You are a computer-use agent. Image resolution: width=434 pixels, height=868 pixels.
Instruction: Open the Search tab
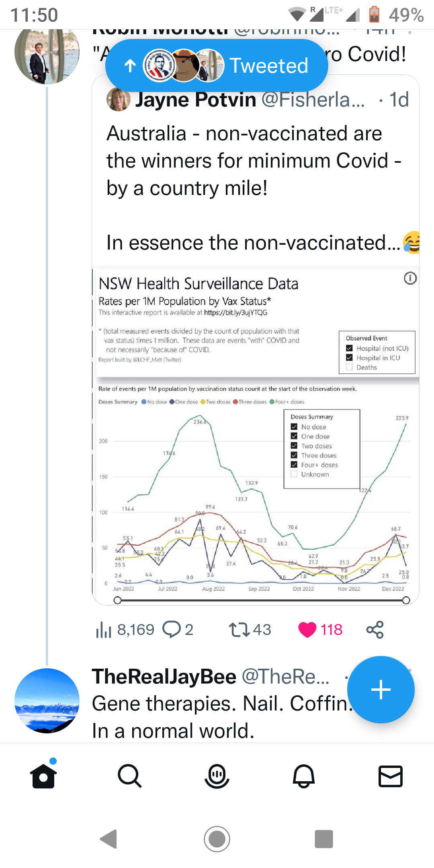[130, 776]
